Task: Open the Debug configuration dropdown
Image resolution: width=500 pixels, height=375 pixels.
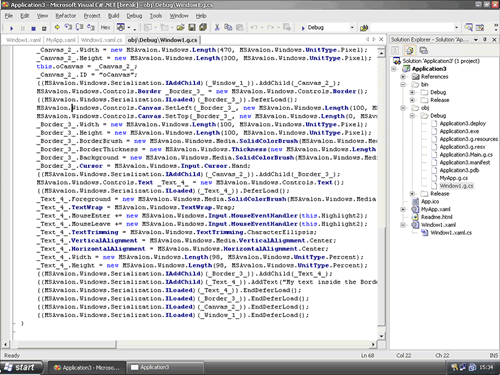Action: [352, 28]
